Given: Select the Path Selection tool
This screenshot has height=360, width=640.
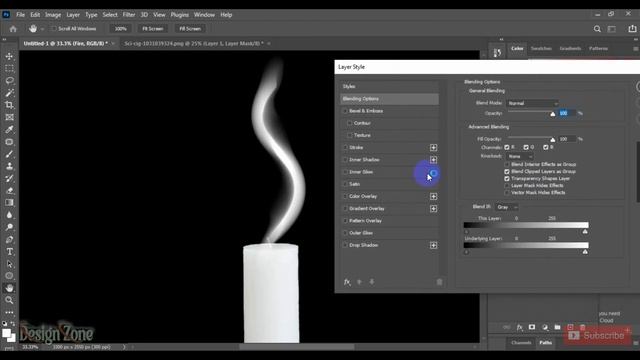Looking at the screenshot, I should click(9, 264).
